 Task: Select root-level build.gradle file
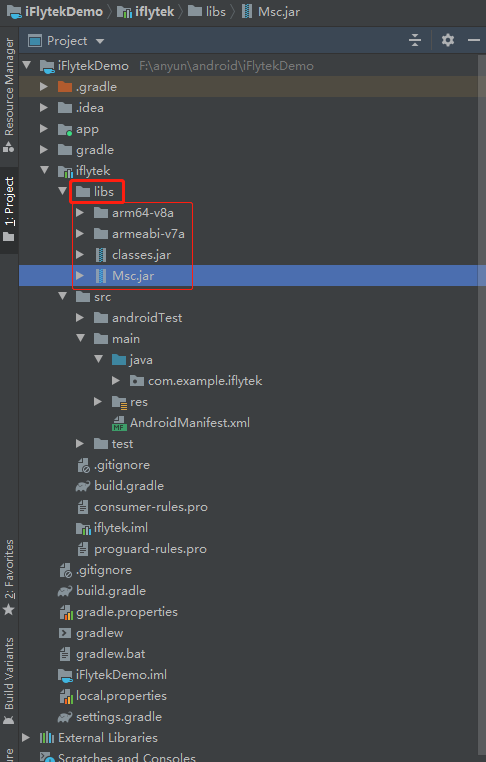111,591
